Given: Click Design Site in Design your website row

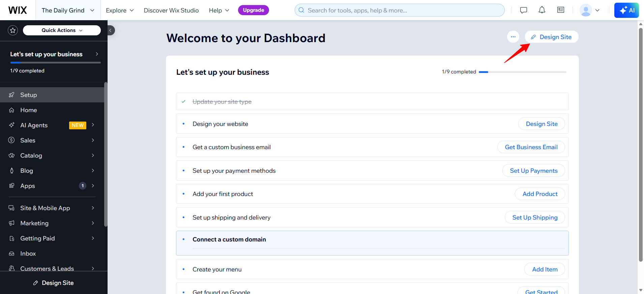Looking at the screenshot, I should (x=541, y=124).
